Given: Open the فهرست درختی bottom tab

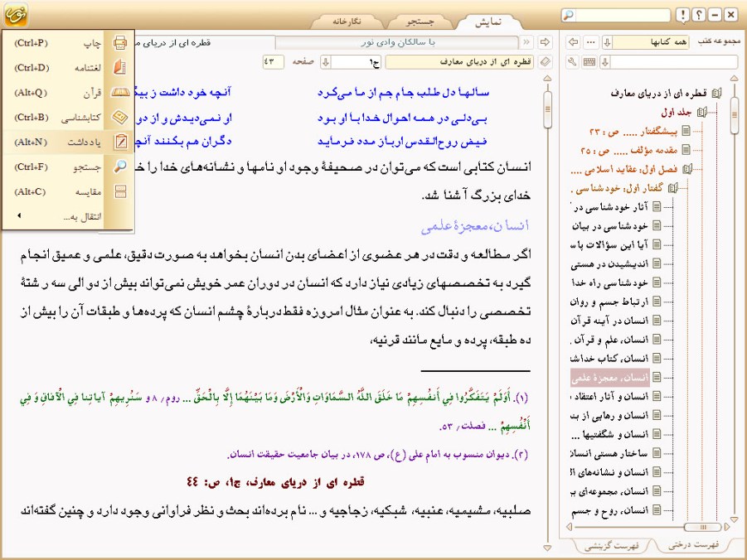Looking at the screenshot, I should (x=693, y=545).
